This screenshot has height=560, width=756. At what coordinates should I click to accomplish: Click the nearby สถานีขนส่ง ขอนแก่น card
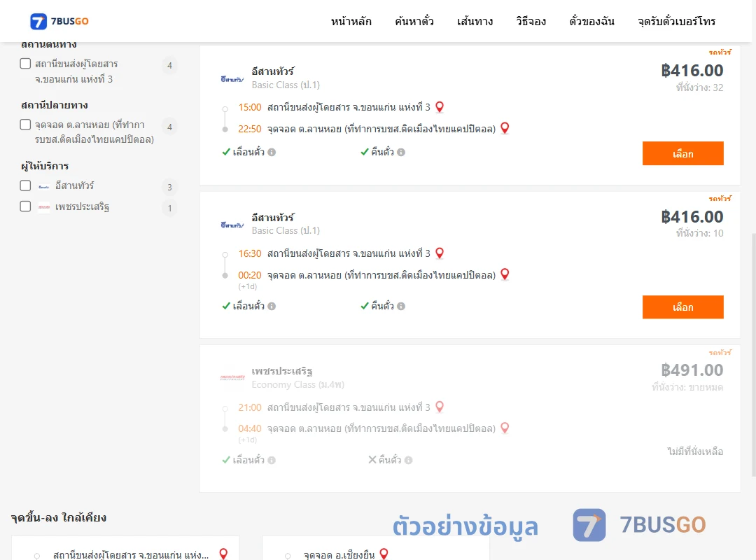pyautogui.click(x=125, y=548)
